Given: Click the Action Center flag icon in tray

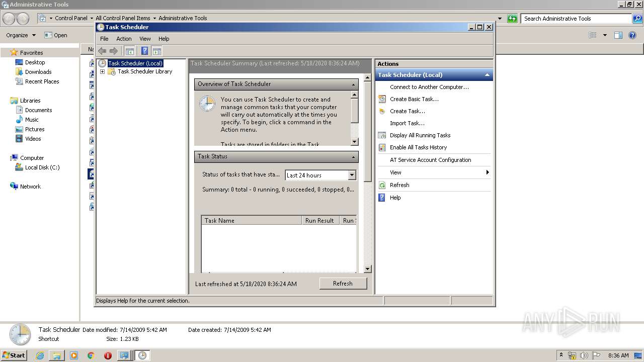Looking at the screenshot, I should click(596, 355).
